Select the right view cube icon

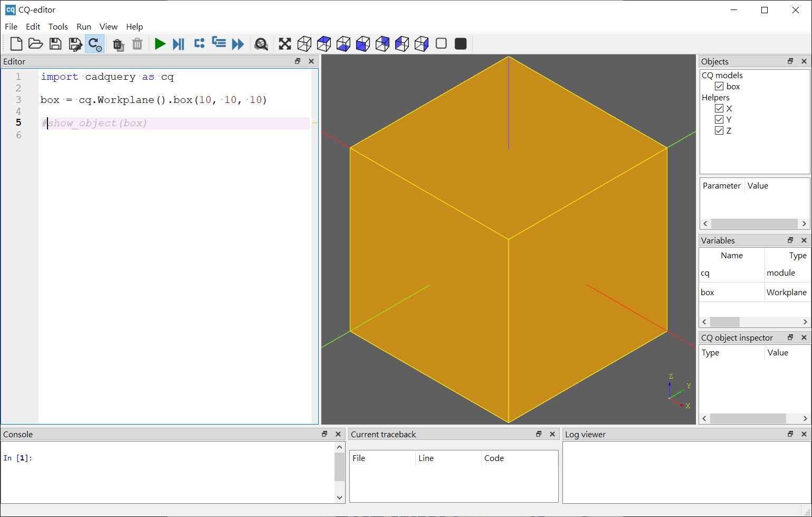(422, 44)
